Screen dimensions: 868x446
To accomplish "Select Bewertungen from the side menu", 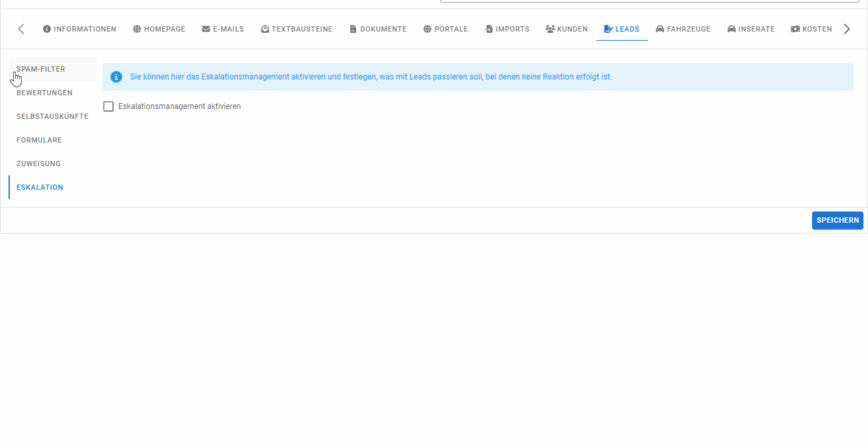I will tap(45, 93).
